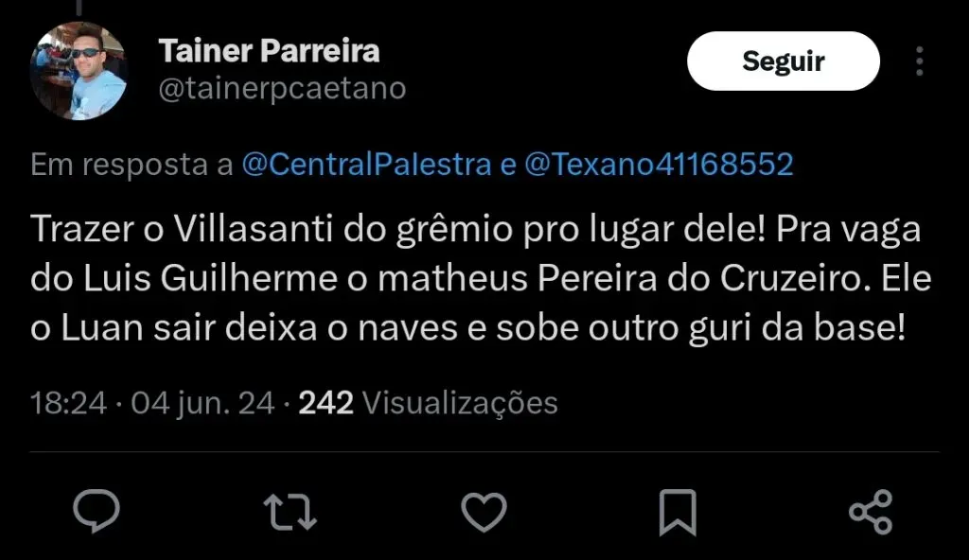This screenshot has width=969, height=560.
Task: Click the date 04 jun. 24
Action: [x=203, y=404]
